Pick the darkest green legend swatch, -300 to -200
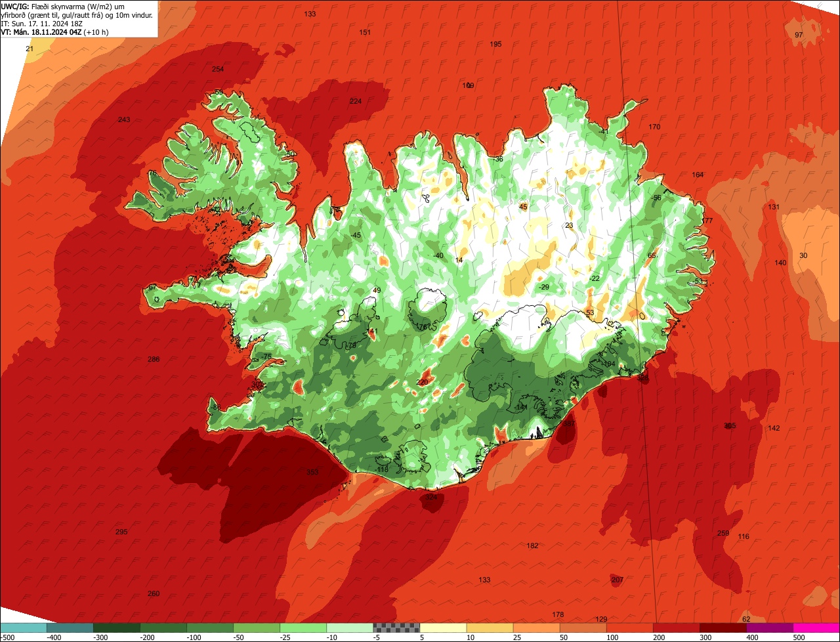The height and width of the screenshot is (642, 840). coord(116,628)
